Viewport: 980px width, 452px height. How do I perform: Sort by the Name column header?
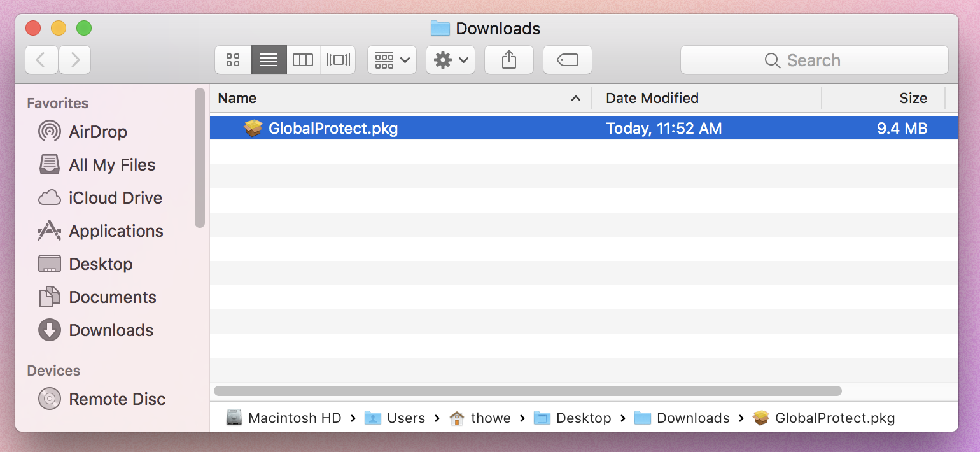400,98
